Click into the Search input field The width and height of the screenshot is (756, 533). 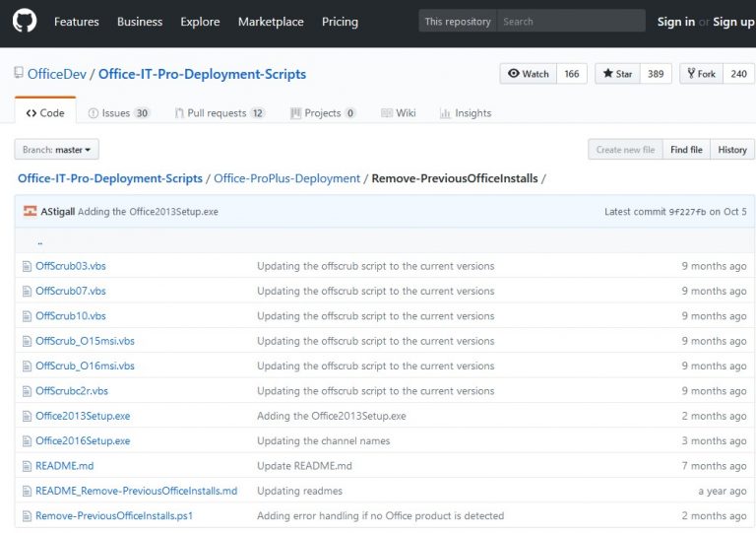[x=571, y=22]
